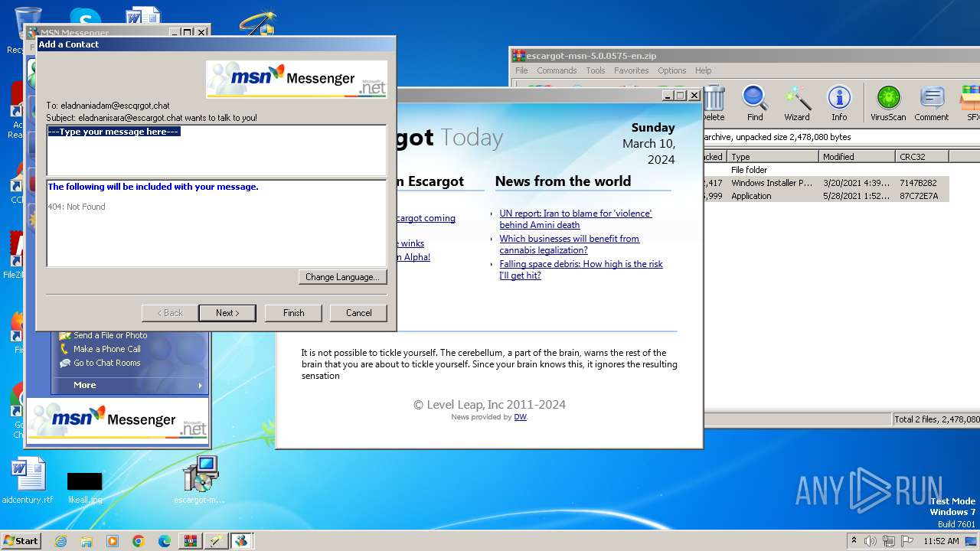Click the Finish button
The image size is (980, 551).
(293, 313)
